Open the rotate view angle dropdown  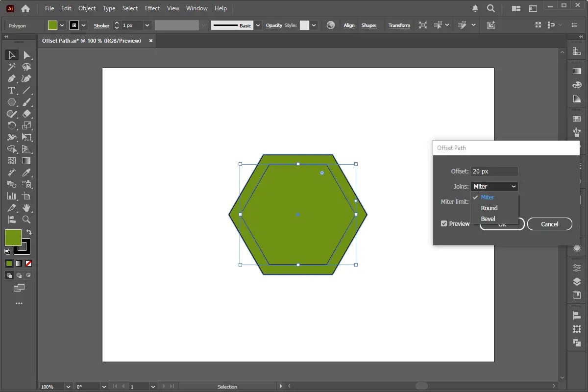click(x=104, y=387)
